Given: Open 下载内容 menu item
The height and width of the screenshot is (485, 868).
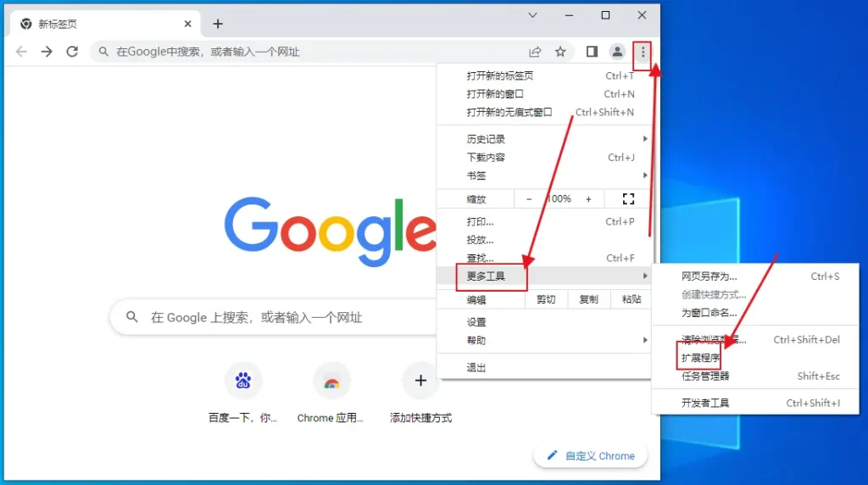Looking at the screenshot, I should [545, 157].
